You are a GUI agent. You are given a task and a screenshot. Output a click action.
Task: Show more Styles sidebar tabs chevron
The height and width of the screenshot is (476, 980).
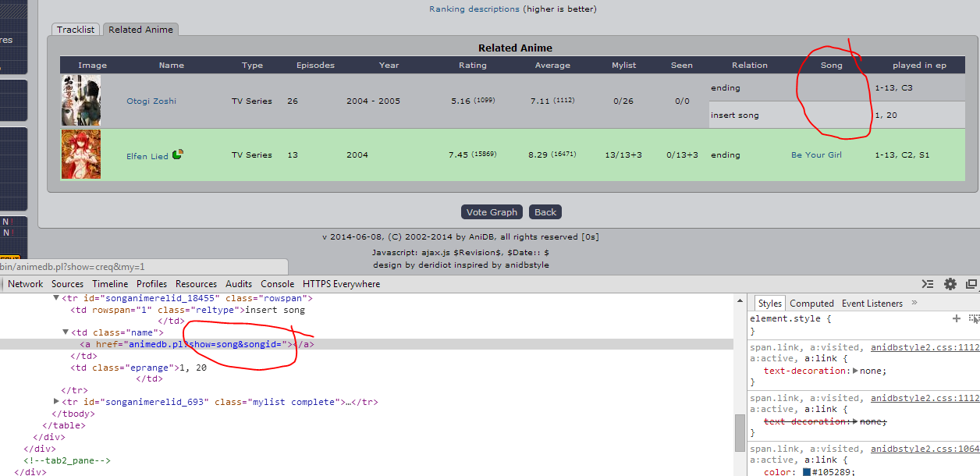coord(914,303)
